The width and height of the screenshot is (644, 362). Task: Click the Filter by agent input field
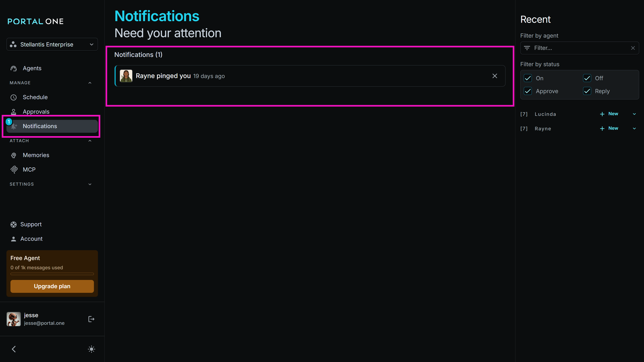coord(580,48)
